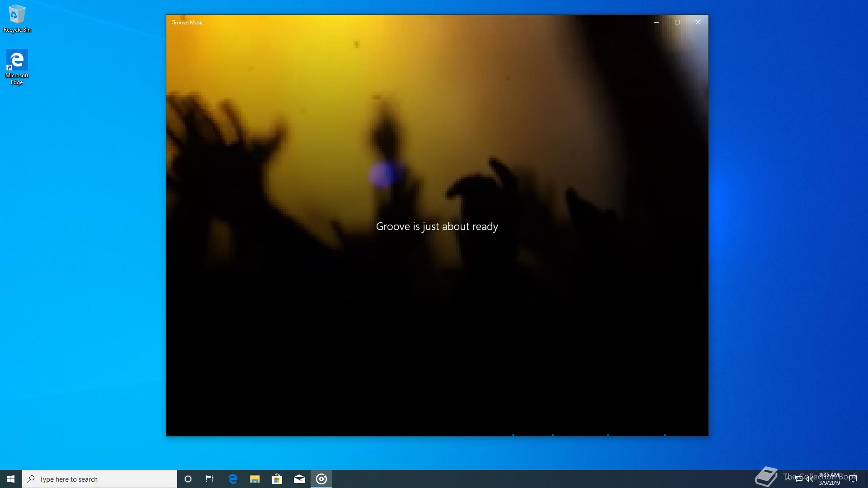
Task: Open the Action Center notifications icon
Action: pos(853,479)
